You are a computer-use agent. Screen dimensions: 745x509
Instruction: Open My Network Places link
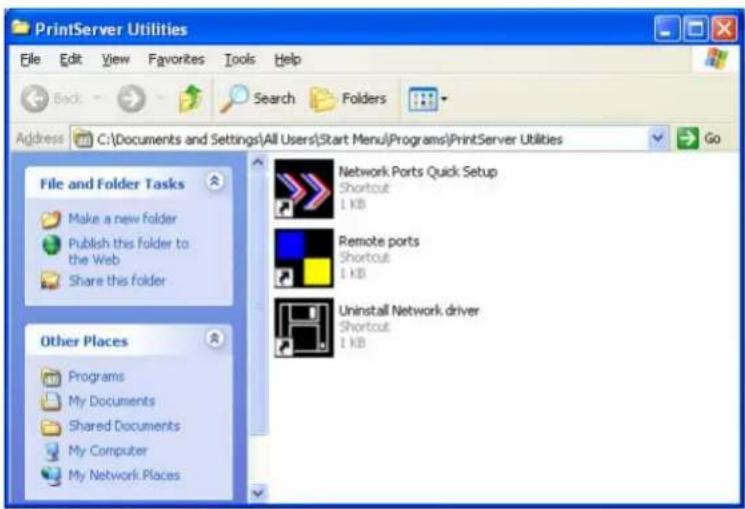124,475
